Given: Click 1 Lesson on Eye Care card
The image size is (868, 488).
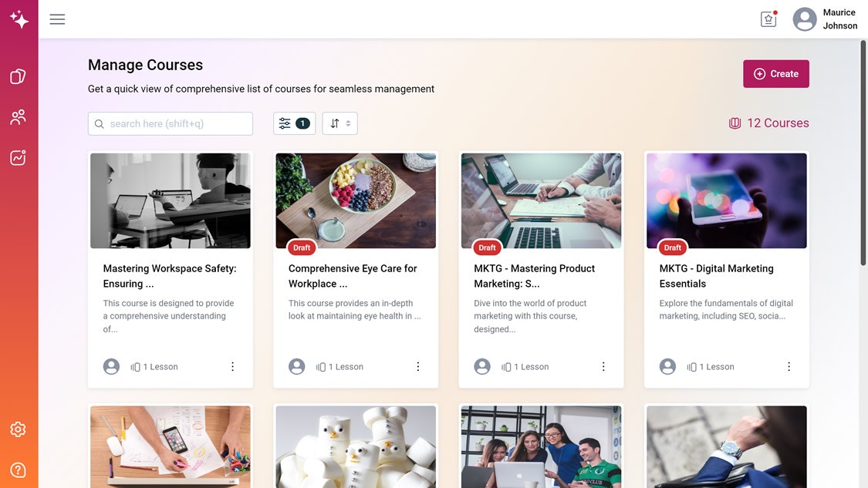Looking at the screenshot, I should click(340, 367).
